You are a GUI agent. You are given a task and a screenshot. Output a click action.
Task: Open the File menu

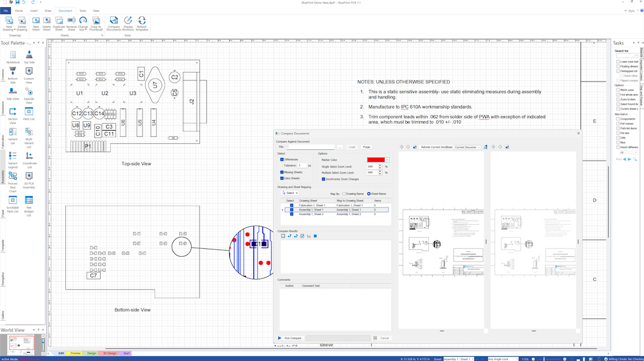(x=6, y=11)
